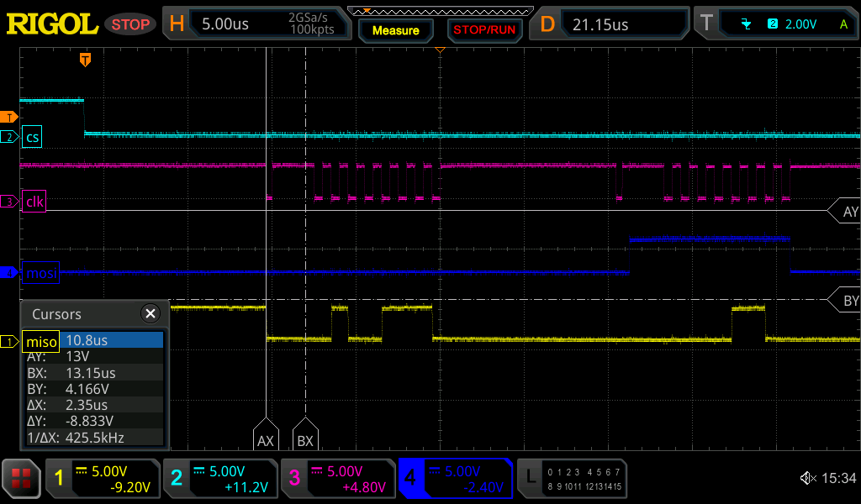Select the 5.00us timebase value
The height and width of the screenshot is (504, 861).
point(225,24)
